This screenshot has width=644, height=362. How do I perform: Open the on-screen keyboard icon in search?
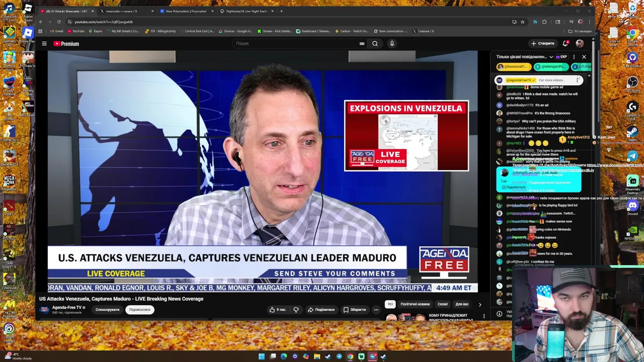coord(362,44)
